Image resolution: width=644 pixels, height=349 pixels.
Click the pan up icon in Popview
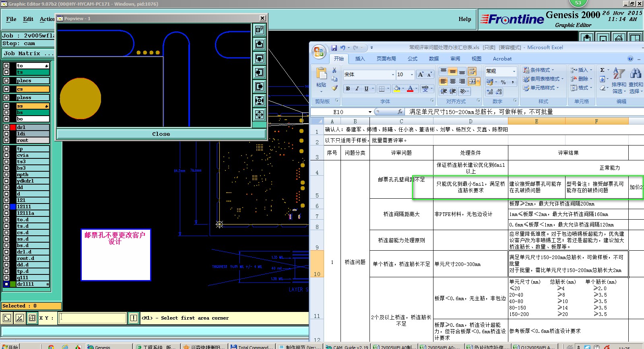[x=260, y=44]
